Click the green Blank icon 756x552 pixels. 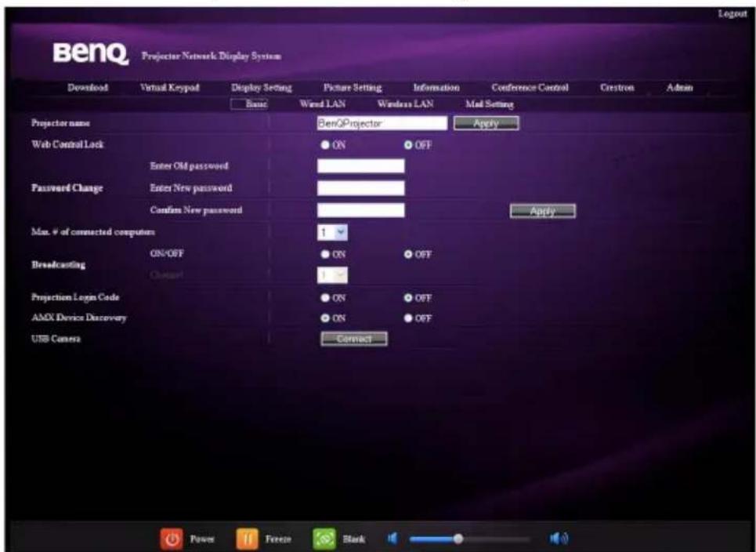[324, 539]
